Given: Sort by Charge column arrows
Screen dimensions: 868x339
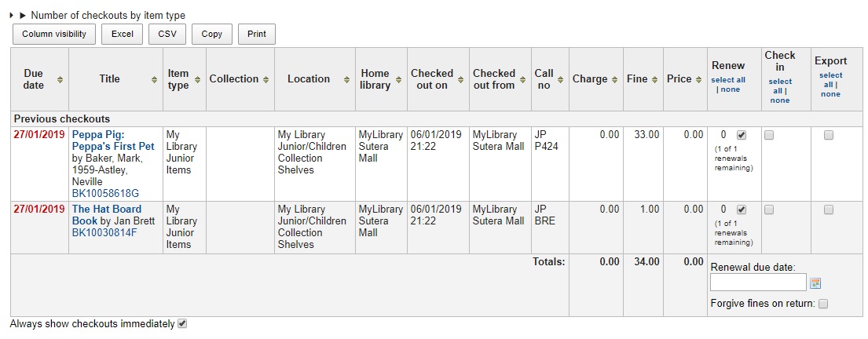Looking at the screenshot, I should [x=614, y=79].
